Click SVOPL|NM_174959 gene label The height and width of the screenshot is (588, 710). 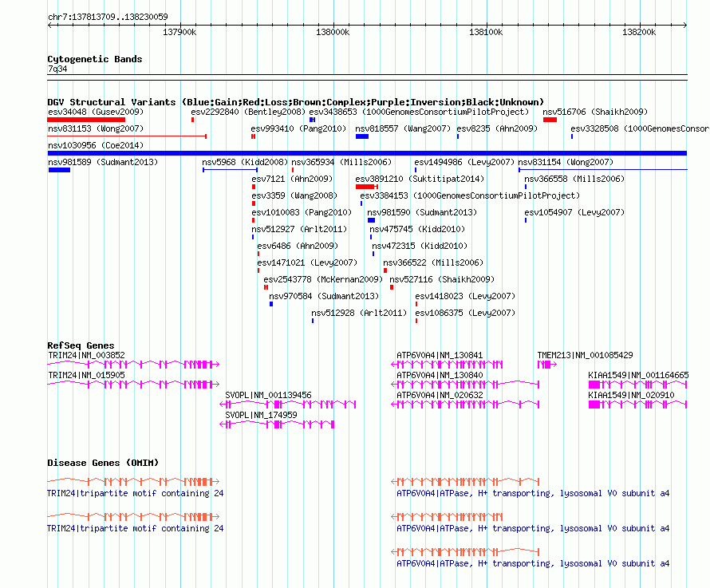pyautogui.click(x=261, y=415)
